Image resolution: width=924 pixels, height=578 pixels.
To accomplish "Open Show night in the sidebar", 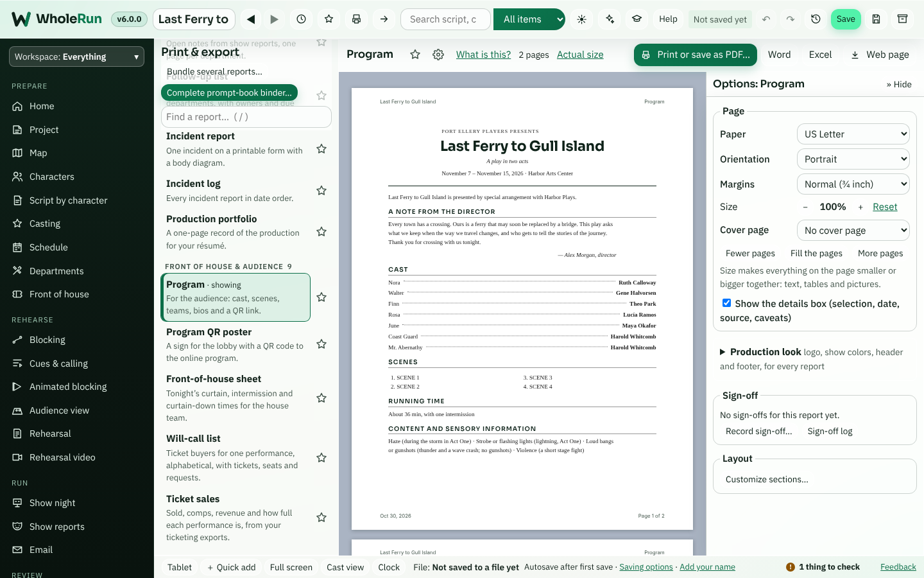I will [x=77, y=503].
